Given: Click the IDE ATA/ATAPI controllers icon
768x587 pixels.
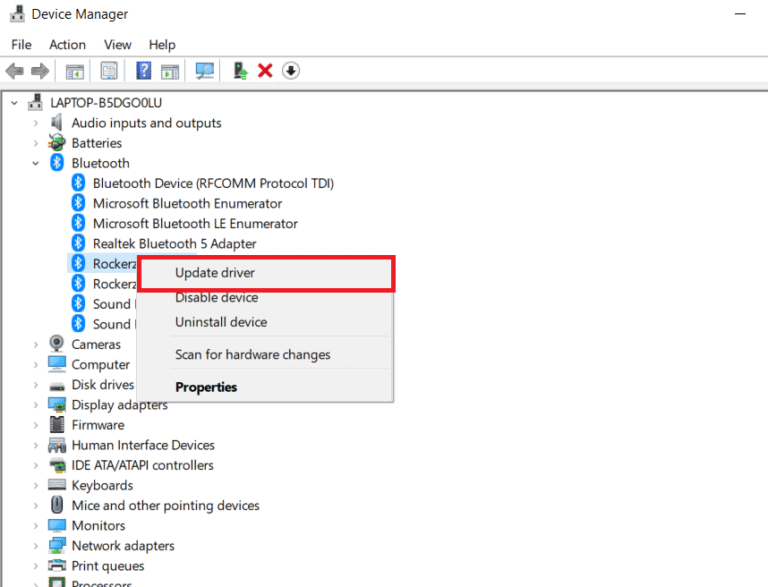Looking at the screenshot, I should point(57,465).
